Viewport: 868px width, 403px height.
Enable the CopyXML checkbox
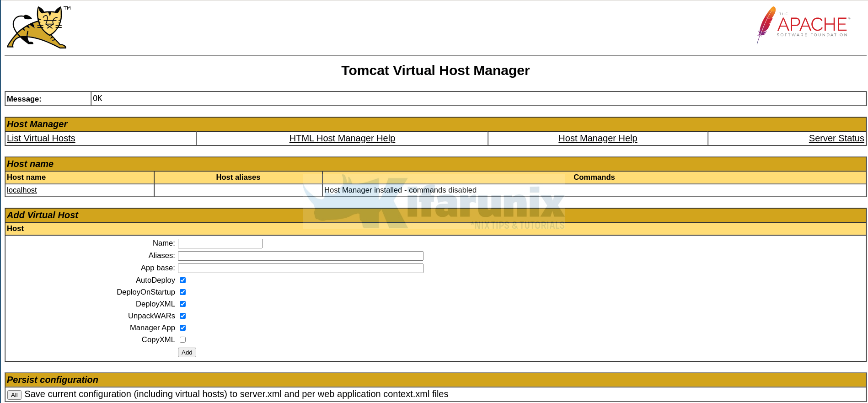[x=182, y=339]
